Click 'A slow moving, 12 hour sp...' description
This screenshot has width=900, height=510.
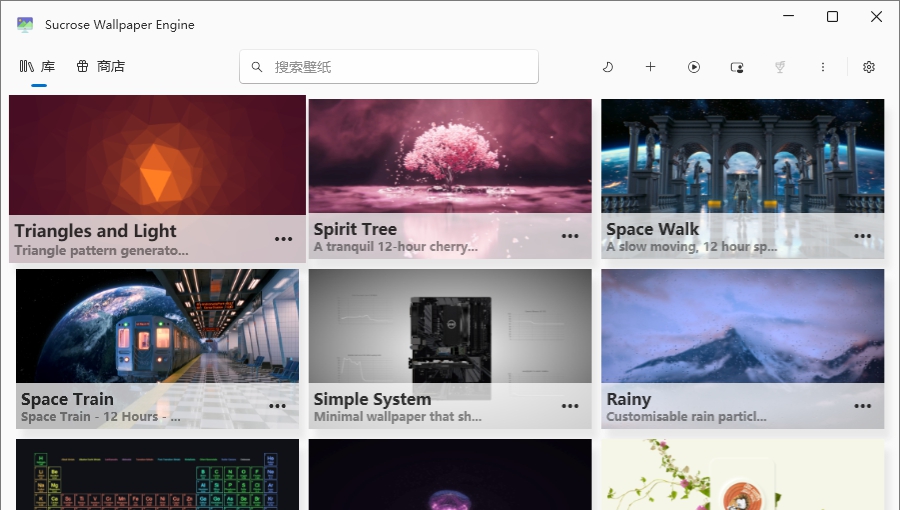[692, 247]
